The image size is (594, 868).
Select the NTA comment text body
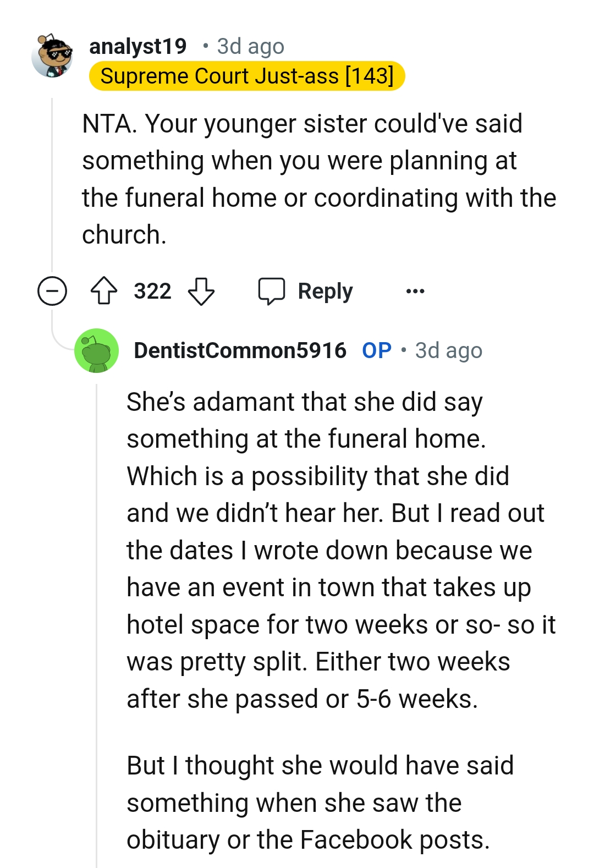click(x=319, y=179)
